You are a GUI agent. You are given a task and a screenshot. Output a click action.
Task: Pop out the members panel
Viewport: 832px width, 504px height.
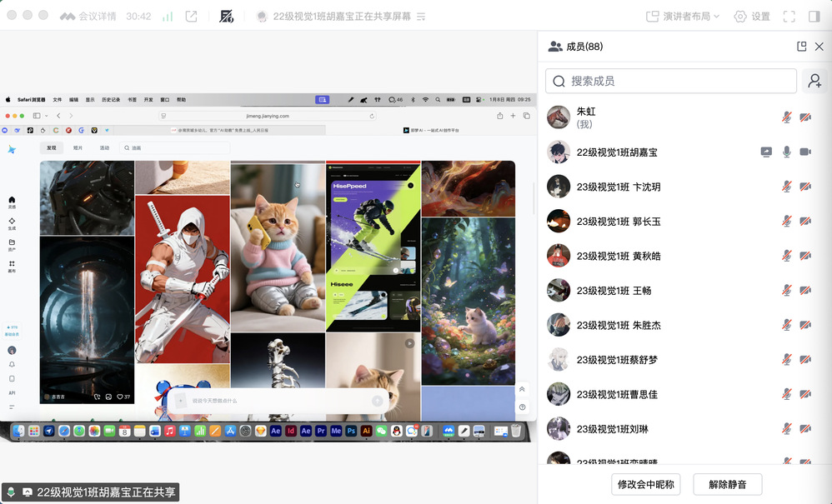(x=801, y=47)
